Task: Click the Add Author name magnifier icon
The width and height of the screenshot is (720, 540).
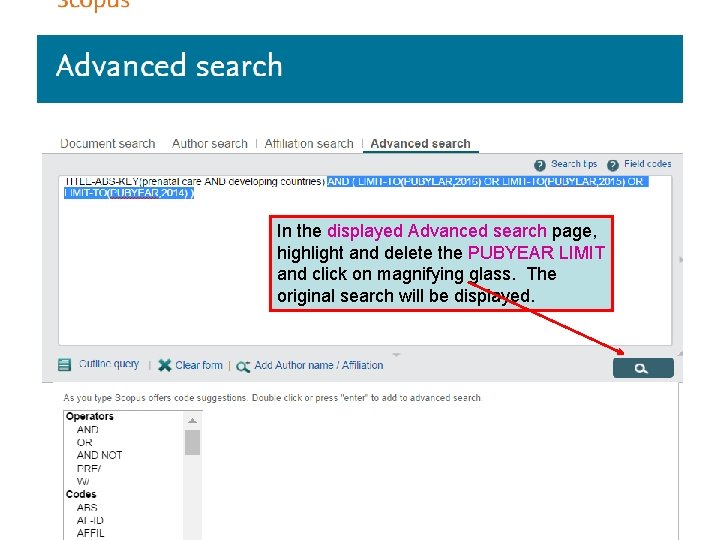Action: 243,366
